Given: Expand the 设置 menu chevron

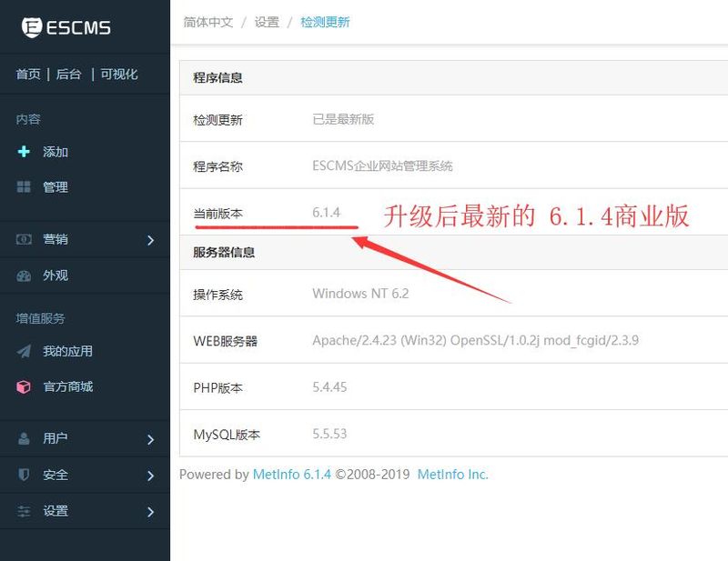Looking at the screenshot, I should coord(150,512).
